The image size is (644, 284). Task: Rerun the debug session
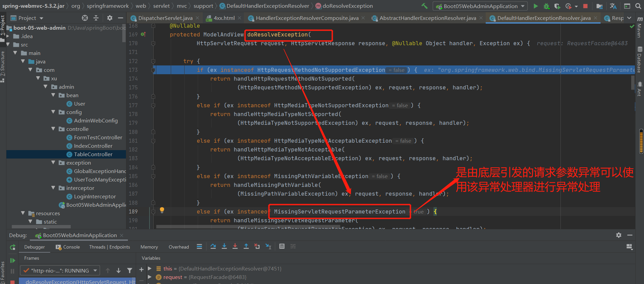pos(12,247)
